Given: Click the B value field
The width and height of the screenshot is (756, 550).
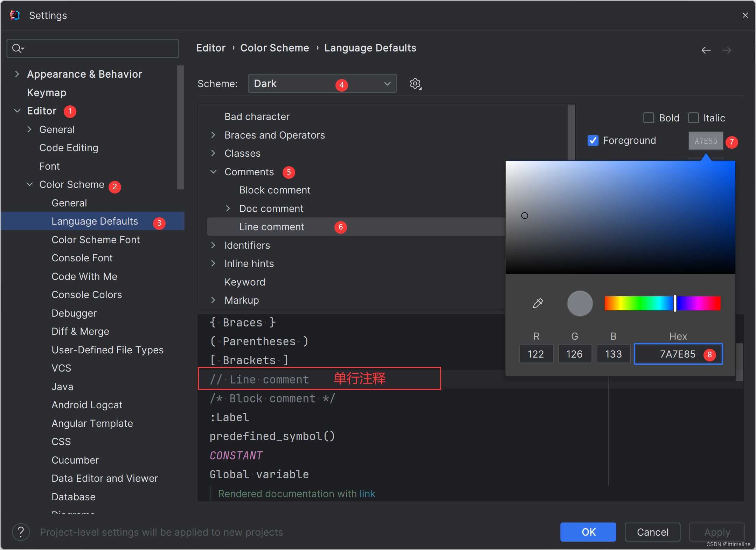Looking at the screenshot, I should (x=613, y=354).
